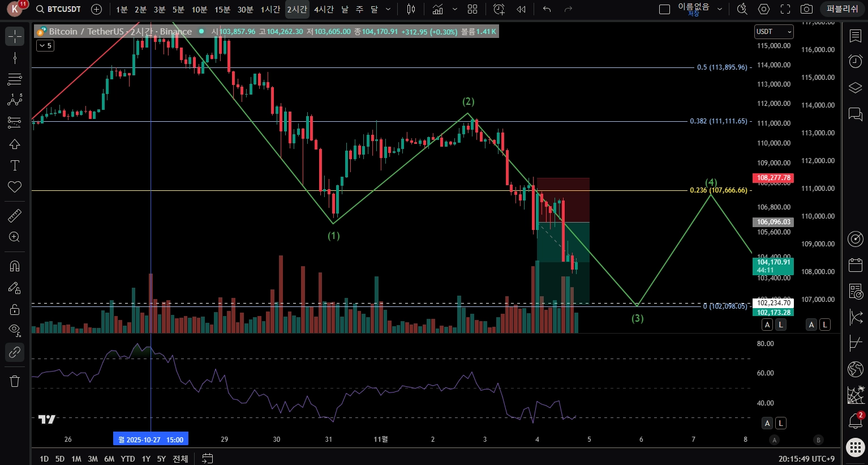This screenshot has width=868, height=465.
Task: Open the layout setup square selector
Action: (x=665, y=9)
